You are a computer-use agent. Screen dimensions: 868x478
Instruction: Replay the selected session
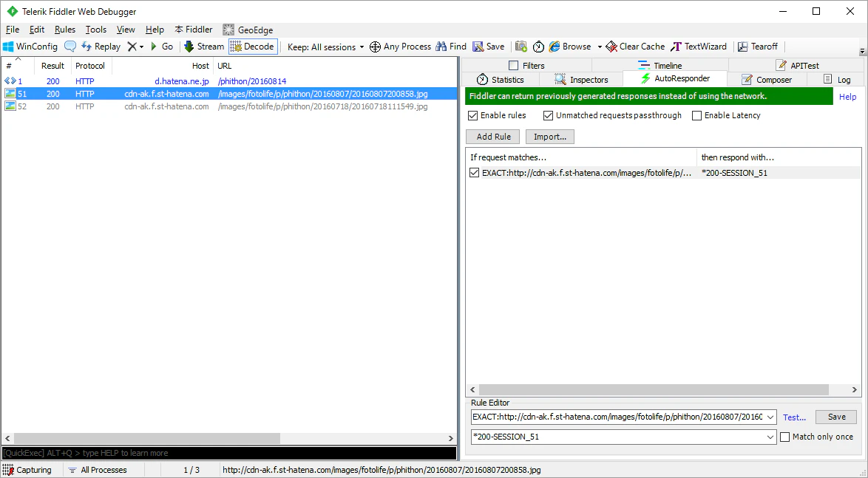pos(101,47)
